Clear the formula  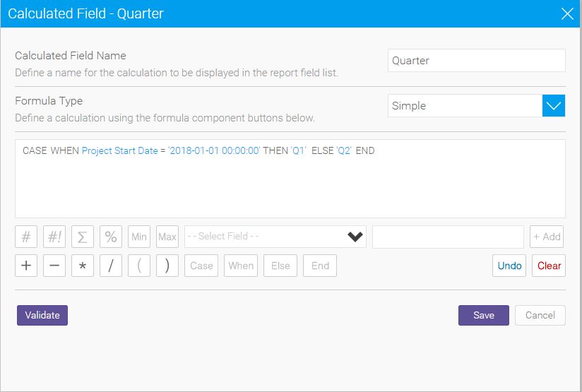pyautogui.click(x=549, y=266)
